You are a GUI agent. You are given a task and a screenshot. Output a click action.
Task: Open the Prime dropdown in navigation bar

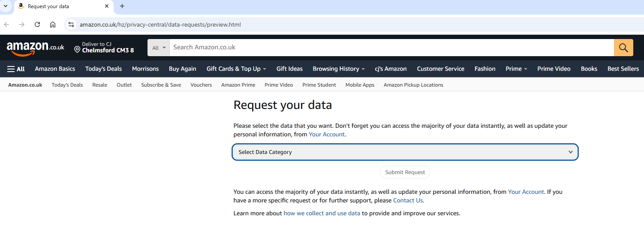(x=516, y=69)
